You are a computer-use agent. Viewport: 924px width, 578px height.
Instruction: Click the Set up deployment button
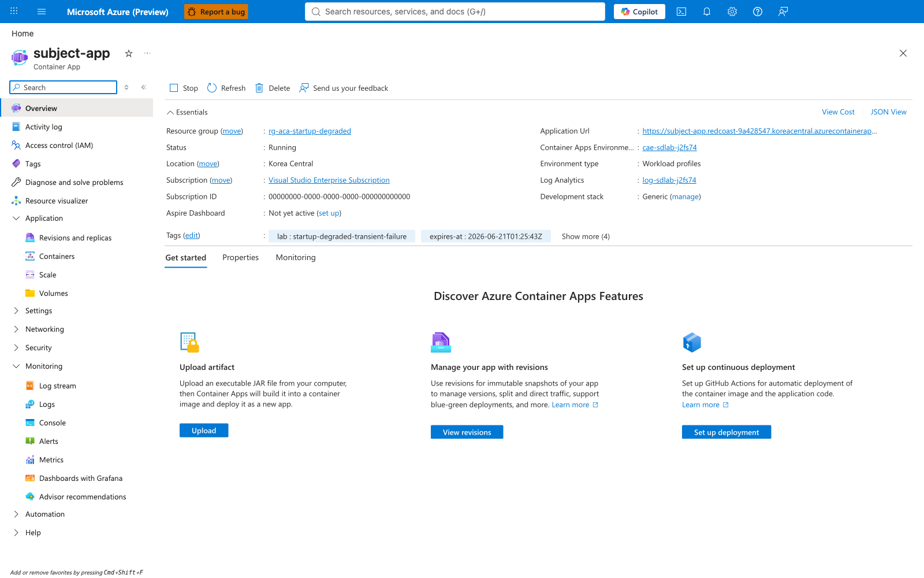click(x=726, y=432)
